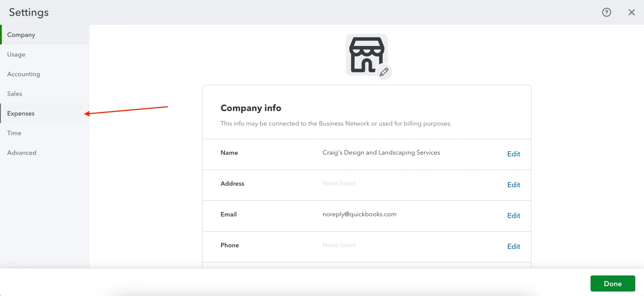Screen dimensions: 644x296
Task: Click Done to save settings
Action: pos(613,283)
